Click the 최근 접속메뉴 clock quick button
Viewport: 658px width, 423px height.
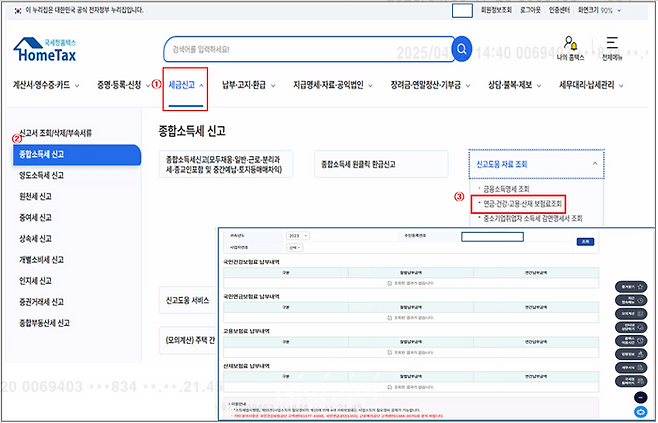[x=631, y=300]
